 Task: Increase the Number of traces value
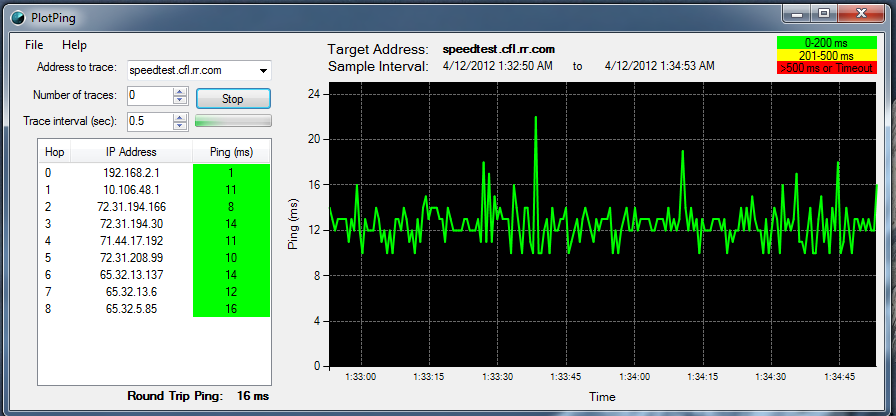tap(181, 92)
